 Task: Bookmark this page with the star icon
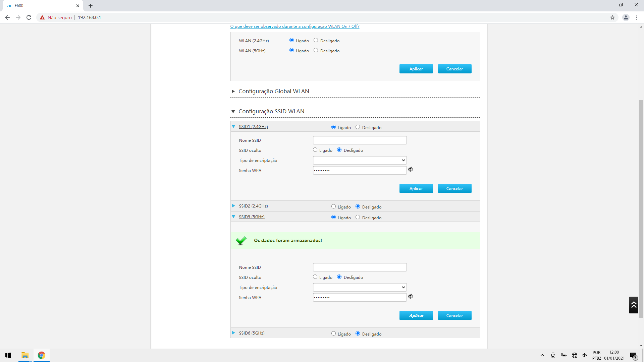pyautogui.click(x=612, y=17)
